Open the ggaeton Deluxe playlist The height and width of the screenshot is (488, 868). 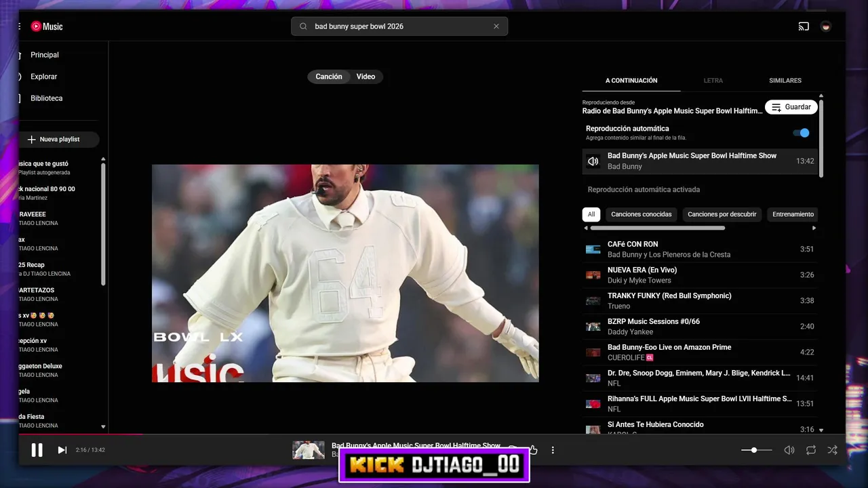pyautogui.click(x=59, y=370)
